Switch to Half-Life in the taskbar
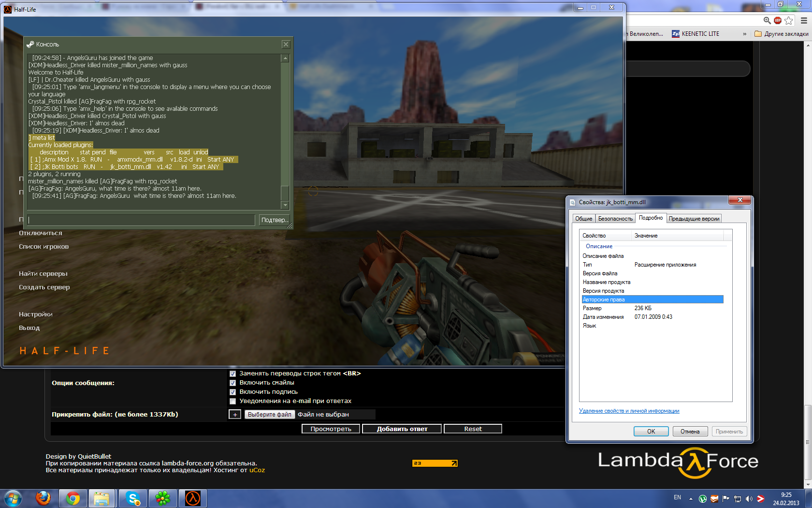Screen dimensions: 812x508 click(193, 498)
